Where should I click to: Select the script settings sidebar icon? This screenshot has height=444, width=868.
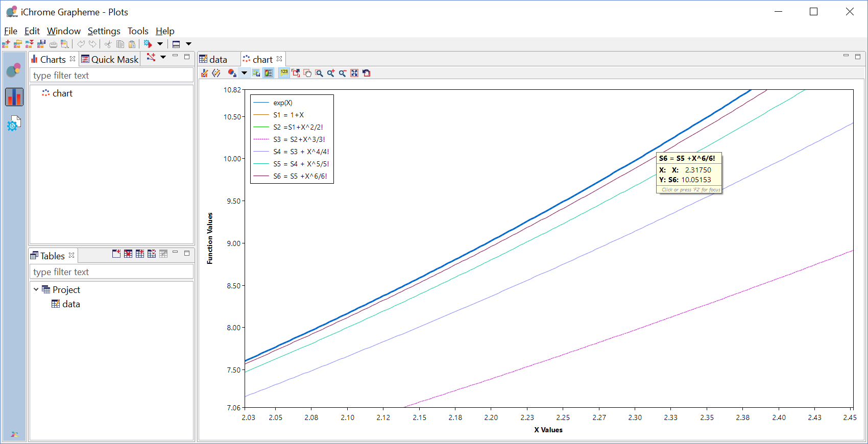14,123
